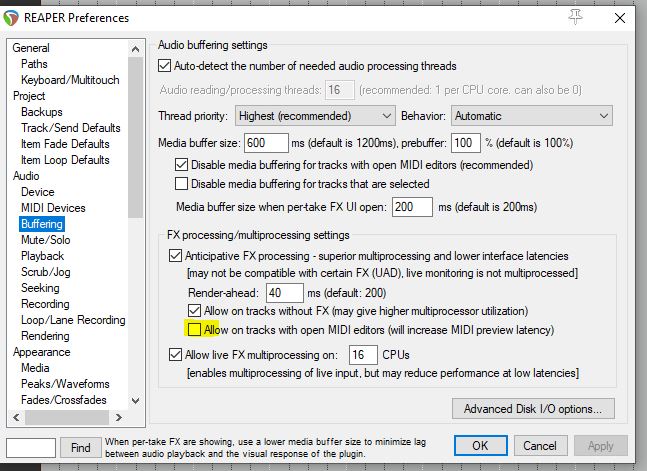Viewport: 647px width, 471px height.
Task: Enable disable media buffering for selected tracks
Action: click(182, 183)
